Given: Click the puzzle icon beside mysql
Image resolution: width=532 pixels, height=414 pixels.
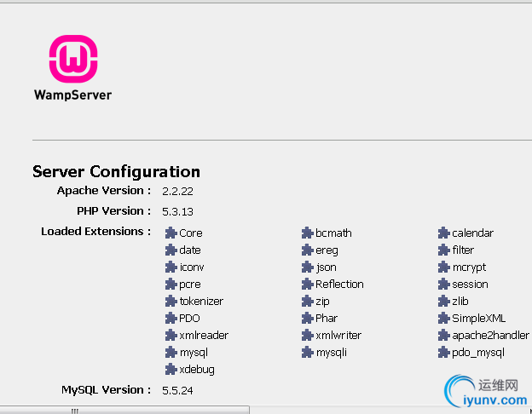Looking at the screenshot, I should 171,353.
